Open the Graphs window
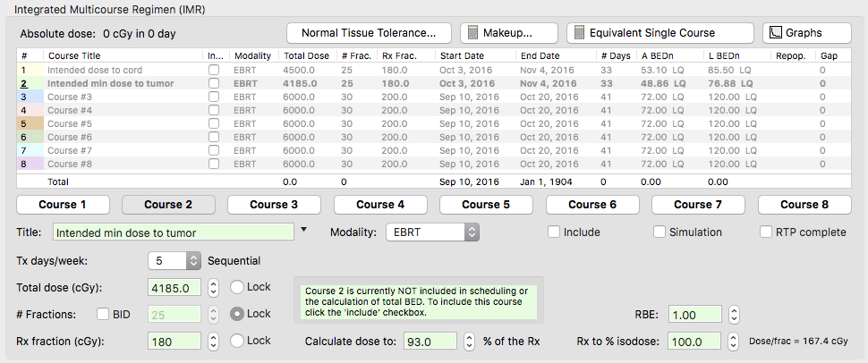Screen dimensions: 868x363 (806, 33)
